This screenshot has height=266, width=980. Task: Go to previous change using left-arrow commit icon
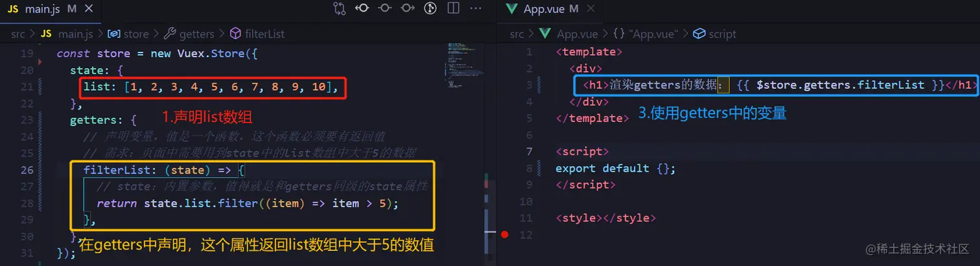[362, 8]
